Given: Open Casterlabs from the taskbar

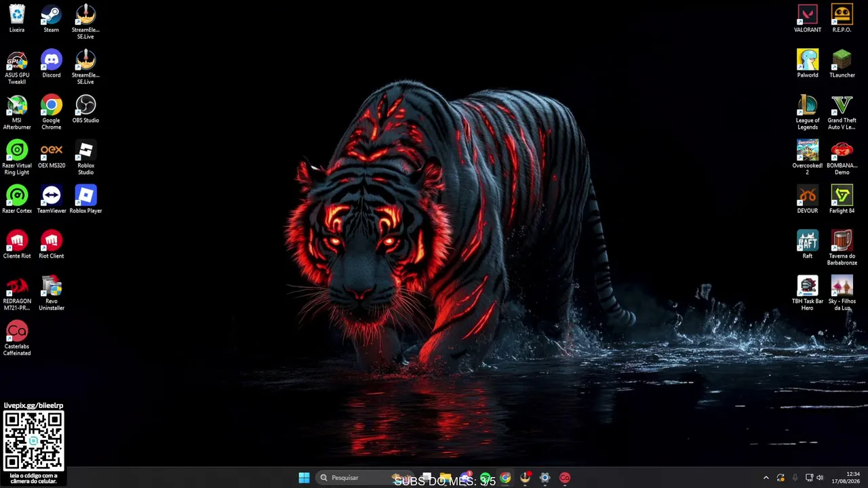Looking at the screenshot, I should (565, 478).
